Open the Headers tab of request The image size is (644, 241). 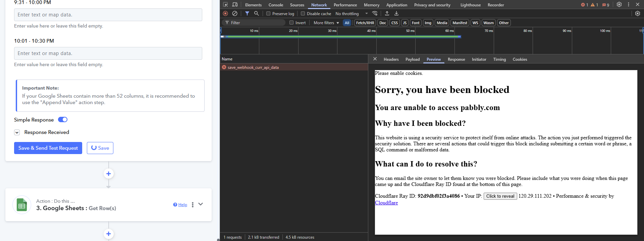[x=391, y=59]
